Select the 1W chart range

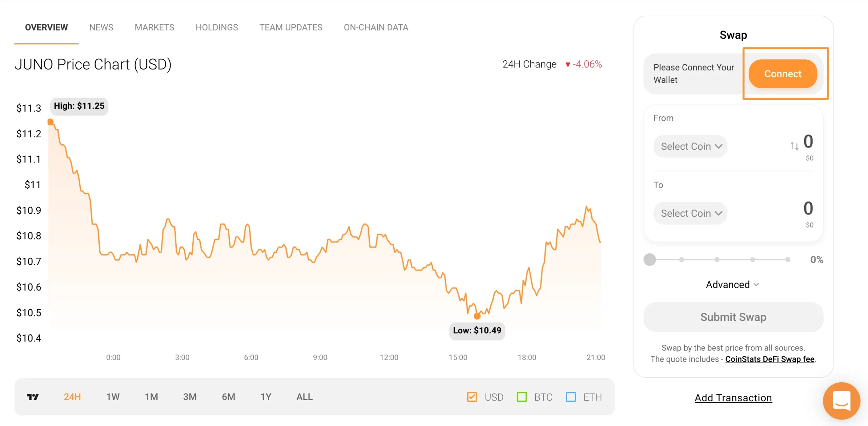click(x=113, y=397)
